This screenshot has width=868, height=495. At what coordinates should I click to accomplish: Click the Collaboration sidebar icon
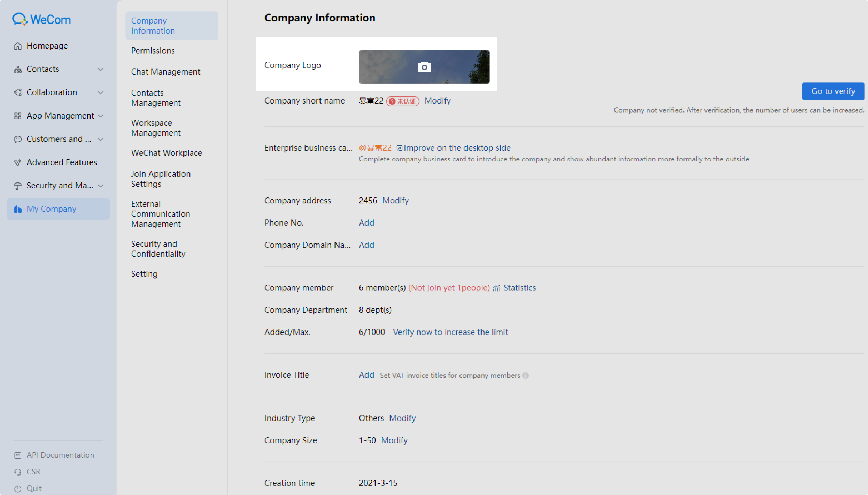(18, 92)
